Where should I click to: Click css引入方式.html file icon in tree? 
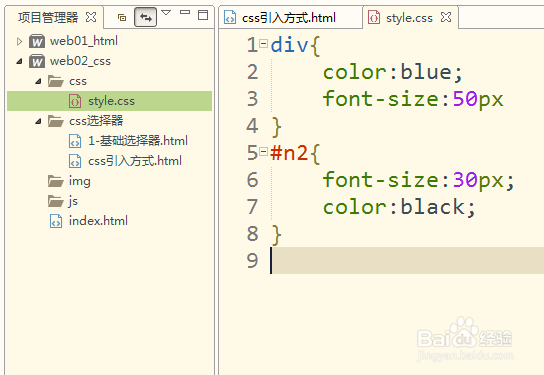(75, 161)
